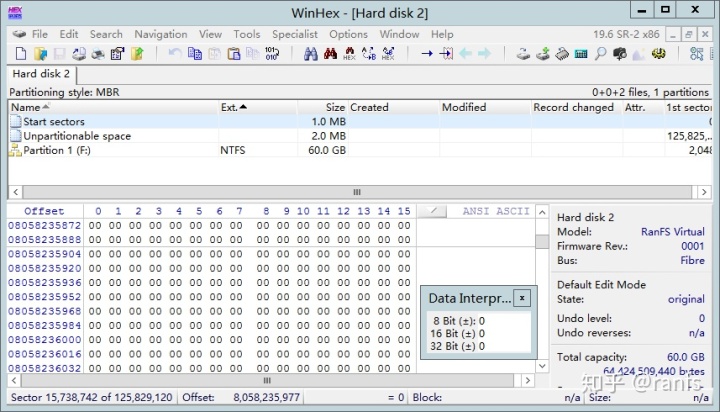Image resolution: width=720 pixels, height=412 pixels.
Task: Click the Attr. column header
Action: tap(643, 107)
